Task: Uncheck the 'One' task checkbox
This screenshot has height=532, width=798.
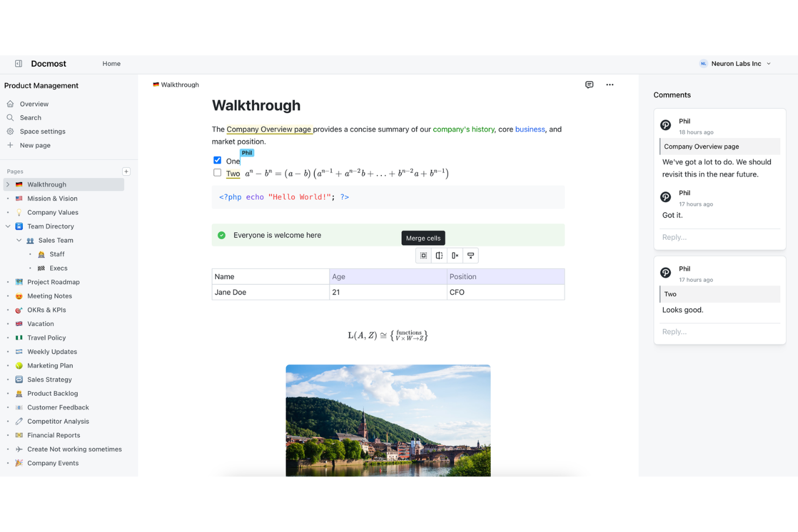Action: (217, 160)
